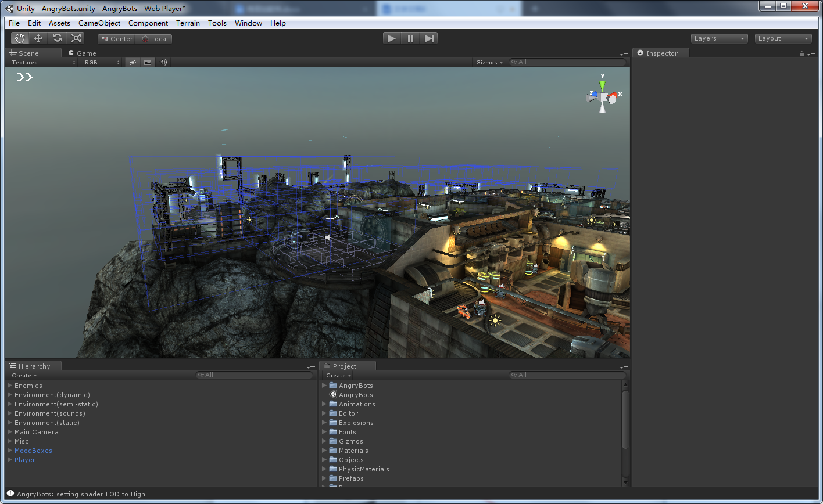Select the Scale tool
This screenshot has height=504, width=823.
(76, 38)
